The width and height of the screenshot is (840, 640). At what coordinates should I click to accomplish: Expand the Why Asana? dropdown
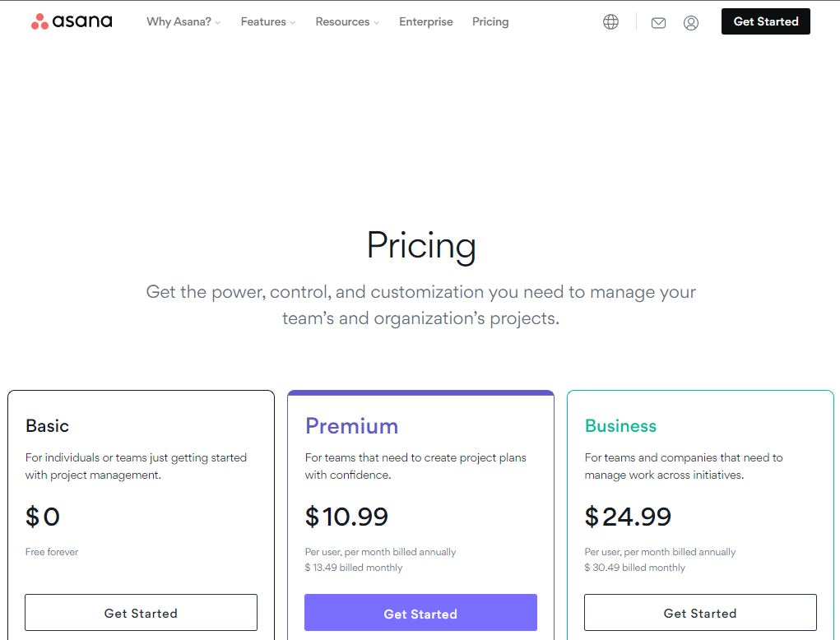coord(183,22)
